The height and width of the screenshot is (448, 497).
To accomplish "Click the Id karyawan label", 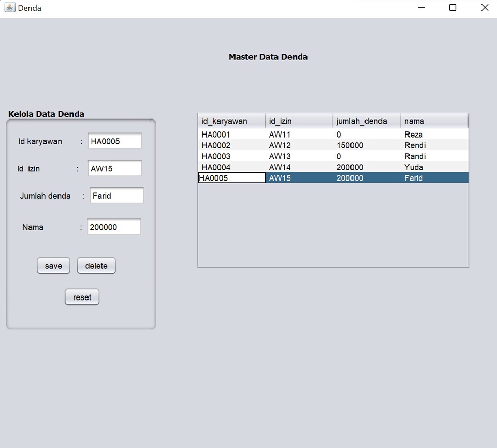I will point(40,141).
